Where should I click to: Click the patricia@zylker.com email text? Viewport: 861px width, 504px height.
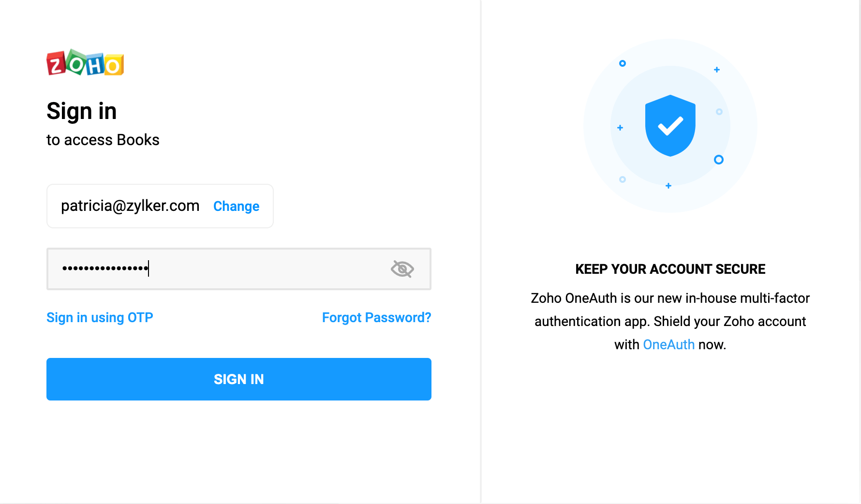[130, 206]
